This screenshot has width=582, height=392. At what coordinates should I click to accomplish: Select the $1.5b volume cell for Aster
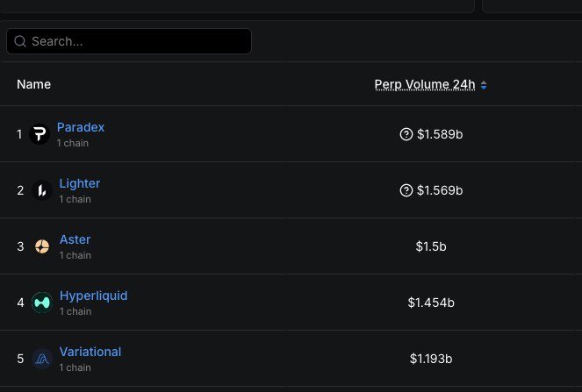coord(431,246)
